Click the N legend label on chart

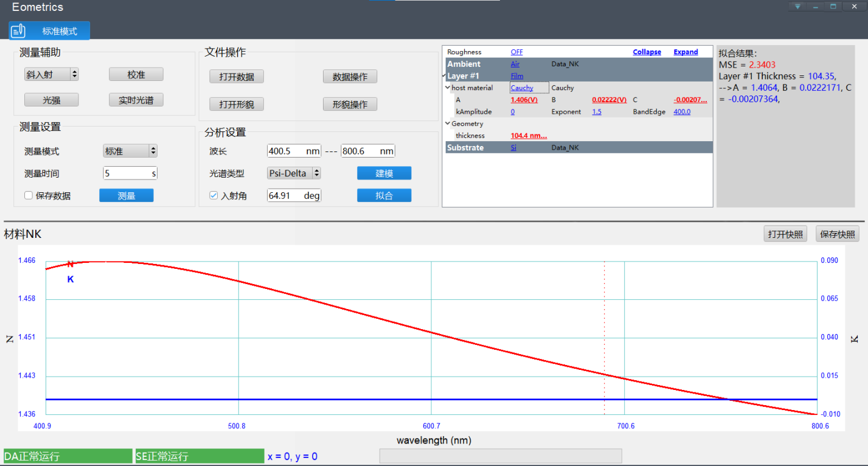tap(71, 264)
